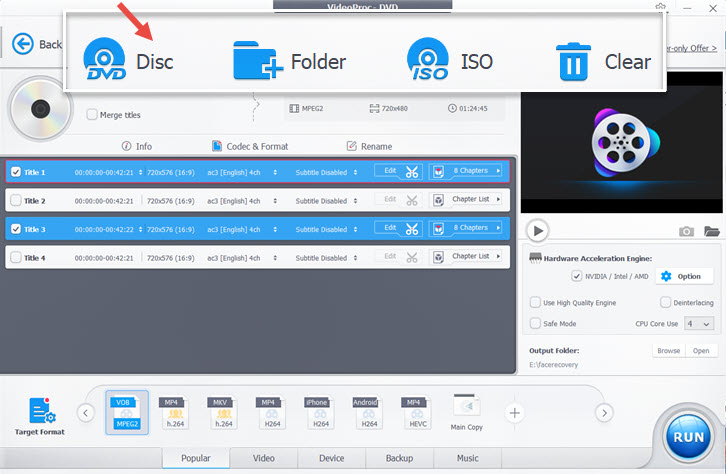Check the Title 2 checkbox
This screenshot has height=474, width=726.
click(16, 200)
